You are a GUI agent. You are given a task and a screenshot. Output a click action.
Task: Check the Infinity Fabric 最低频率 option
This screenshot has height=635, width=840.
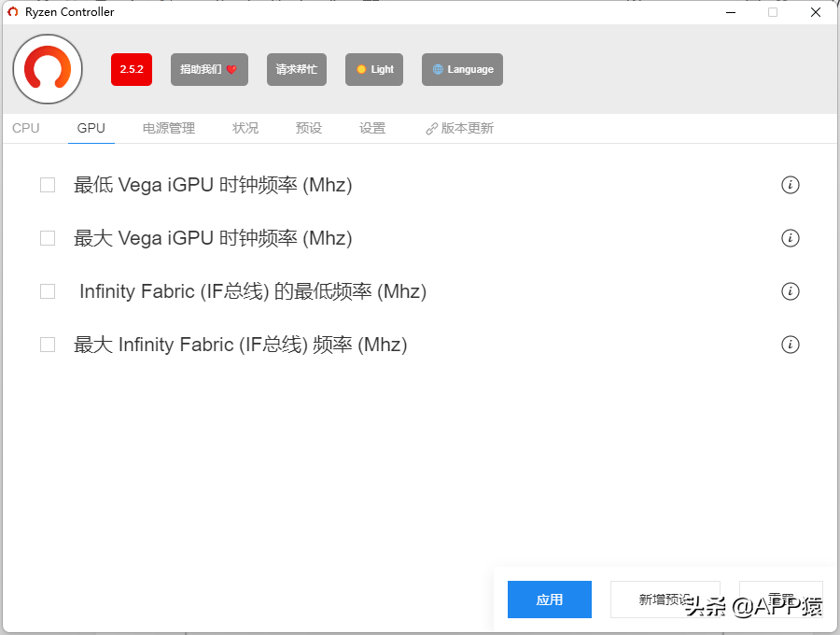coord(48,291)
